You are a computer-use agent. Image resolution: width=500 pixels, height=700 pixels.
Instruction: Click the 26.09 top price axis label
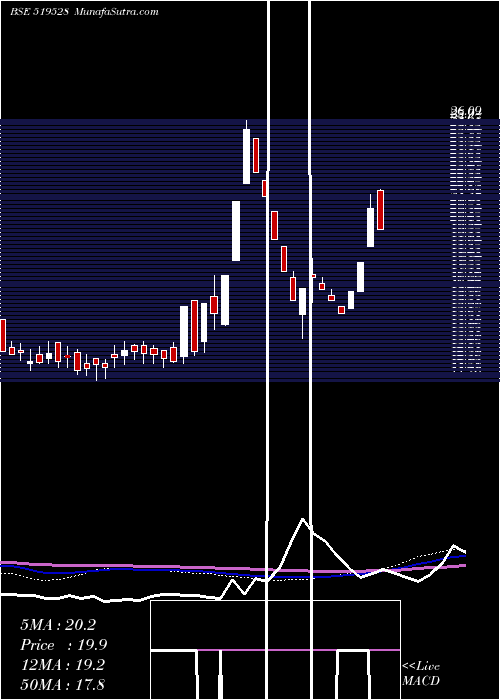coord(466,110)
